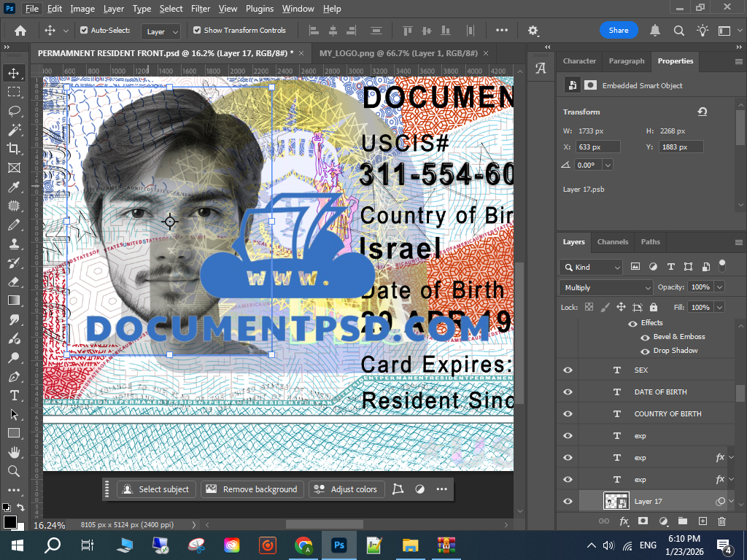This screenshot has height=560, width=747.
Task: Select the Zoom tool in toolbar
Action: (x=13, y=471)
